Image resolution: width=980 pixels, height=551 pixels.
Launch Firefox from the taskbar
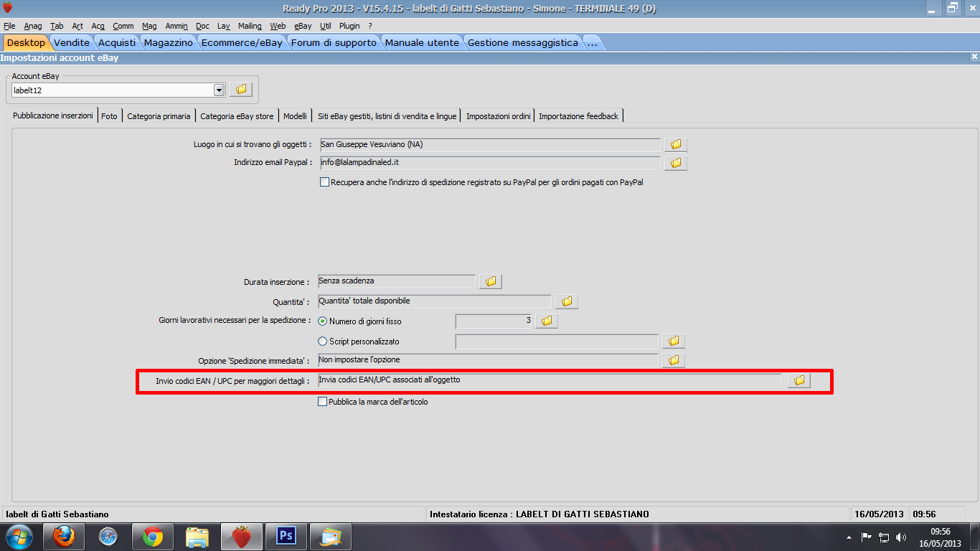coord(64,536)
